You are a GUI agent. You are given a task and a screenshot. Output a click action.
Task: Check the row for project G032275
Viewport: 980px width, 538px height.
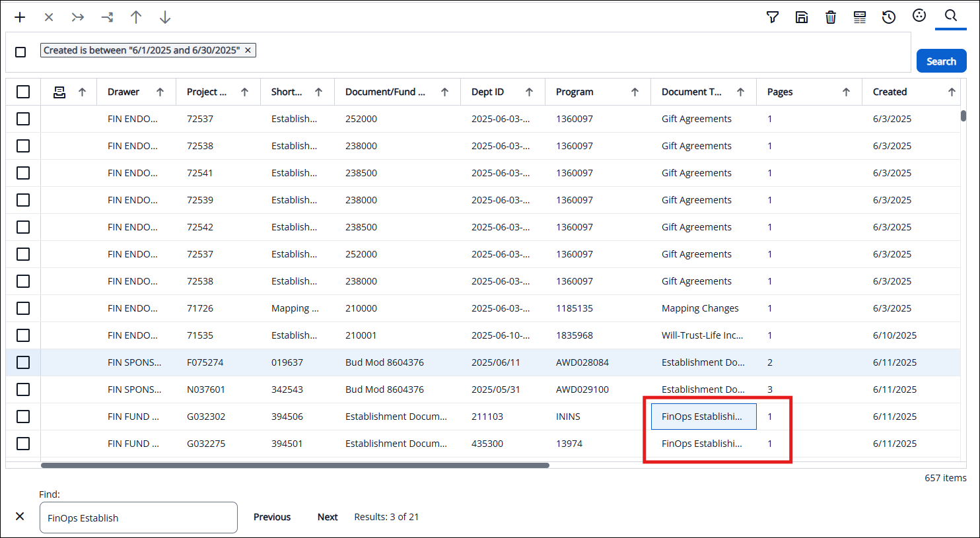click(x=23, y=444)
